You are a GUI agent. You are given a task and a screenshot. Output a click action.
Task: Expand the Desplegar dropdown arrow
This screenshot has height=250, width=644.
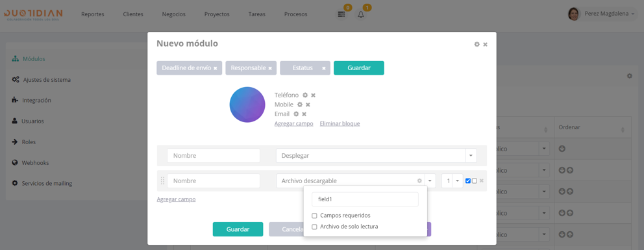(x=471, y=156)
